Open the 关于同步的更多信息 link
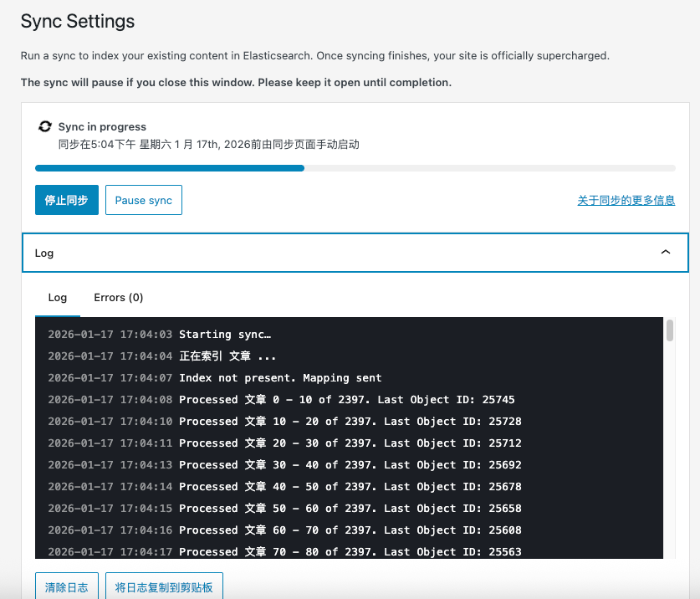700x599 pixels. 626,200
